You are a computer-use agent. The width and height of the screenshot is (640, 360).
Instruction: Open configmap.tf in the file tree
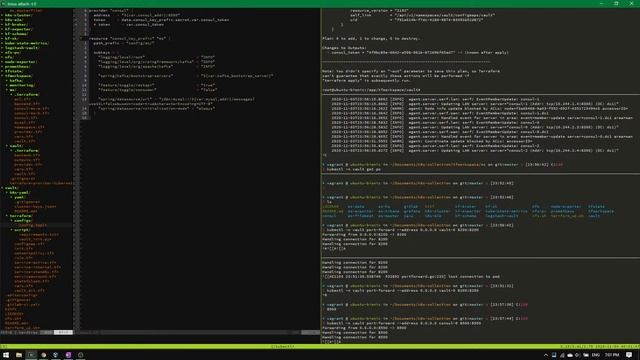pos(29,244)
